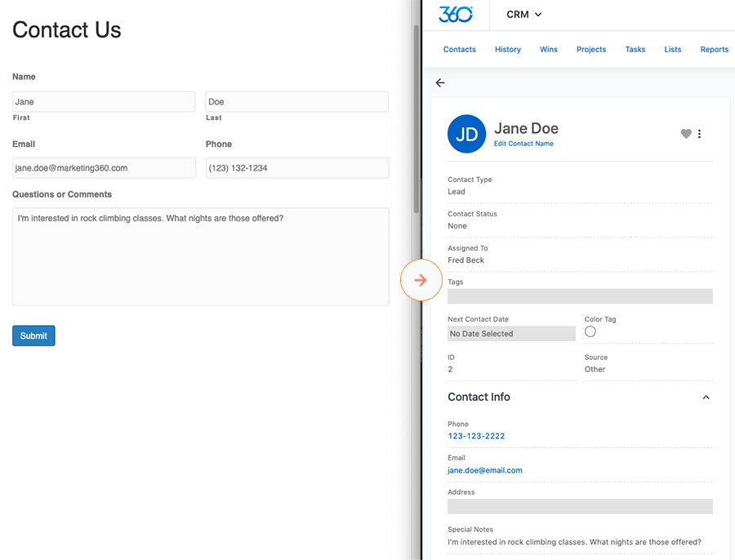The width and height of the screenshot is (735, 560).
Task: Open the Next Contact Date picker
Action: (511, 334)
